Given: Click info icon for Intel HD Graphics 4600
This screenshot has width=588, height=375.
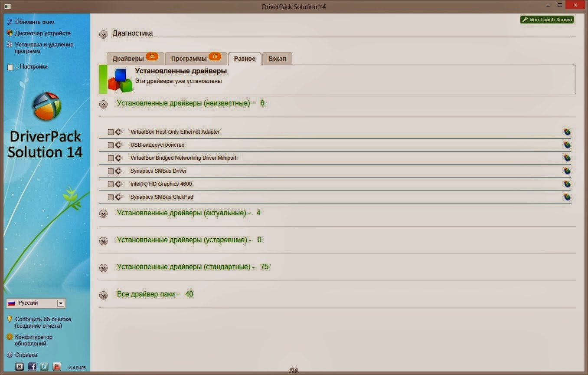Looking at the screenshot, I should (x=567, y=184).
